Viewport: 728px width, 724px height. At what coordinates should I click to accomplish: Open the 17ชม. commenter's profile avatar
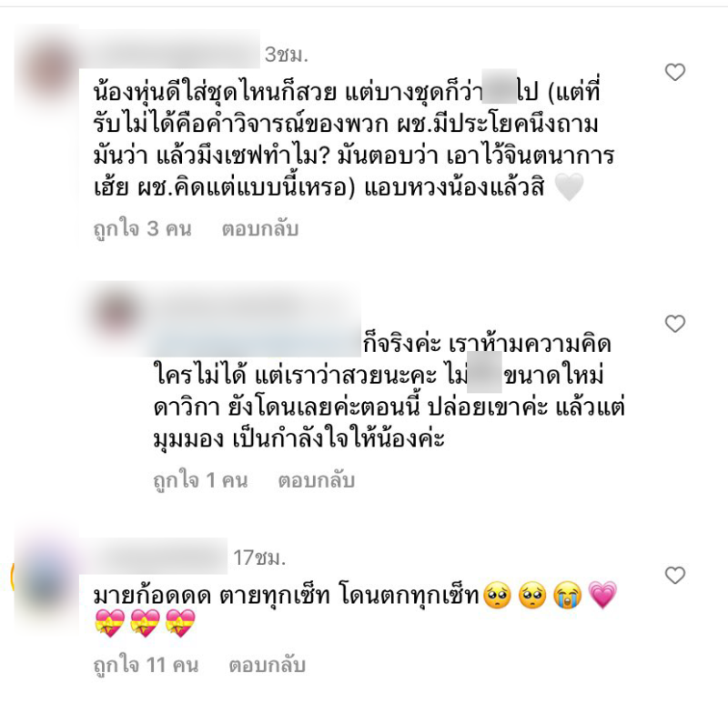pos(44,576)
